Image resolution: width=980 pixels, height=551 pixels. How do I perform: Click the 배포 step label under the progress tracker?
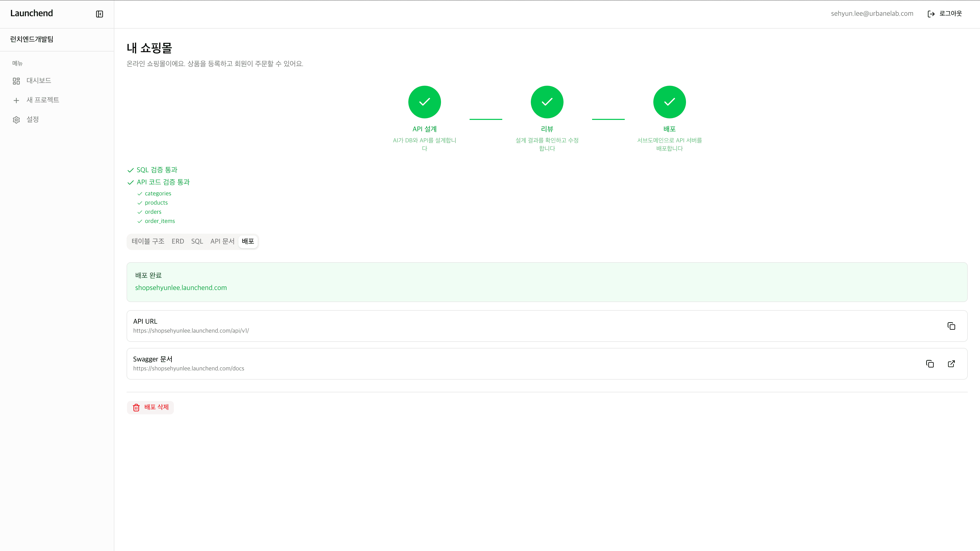click(x=670, y=129)
